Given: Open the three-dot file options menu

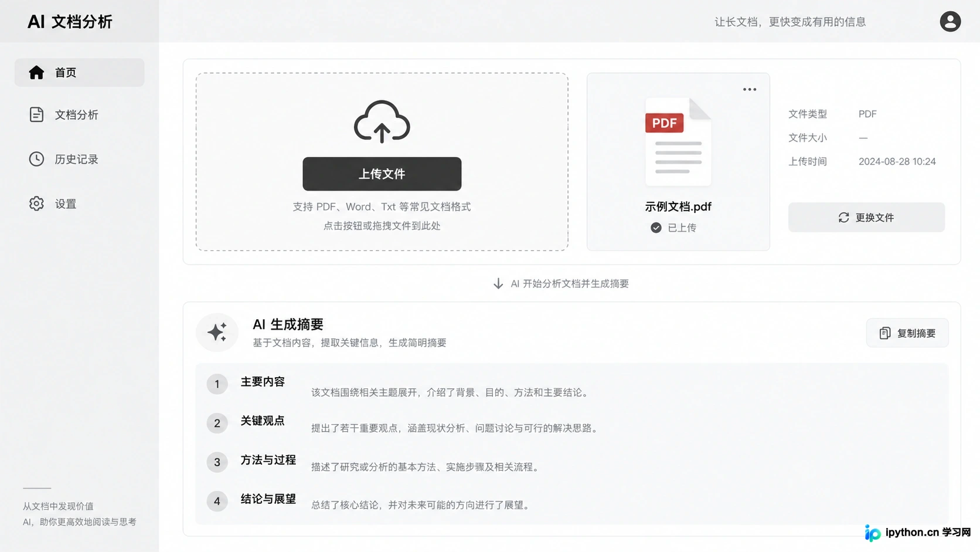Looking at the screenshot, I should coord(750,90).
